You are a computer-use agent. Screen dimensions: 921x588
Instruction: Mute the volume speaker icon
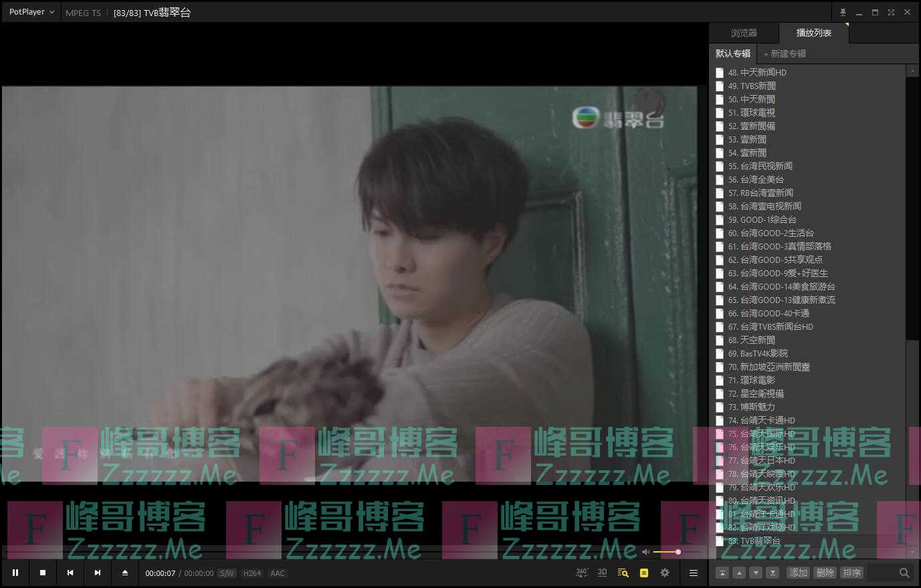645,552
